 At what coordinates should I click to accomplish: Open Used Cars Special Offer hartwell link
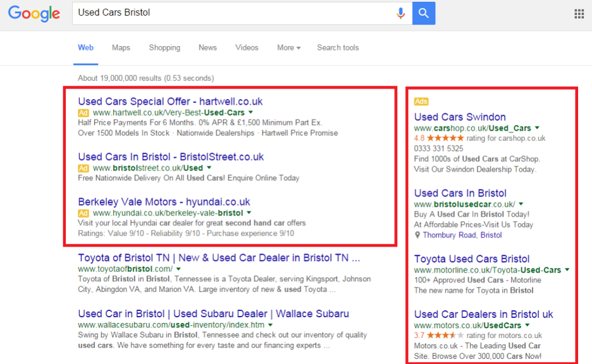170,102
